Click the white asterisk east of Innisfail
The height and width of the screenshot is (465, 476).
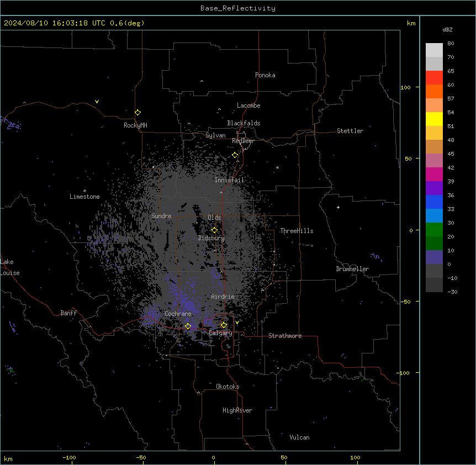coord(277,168)
